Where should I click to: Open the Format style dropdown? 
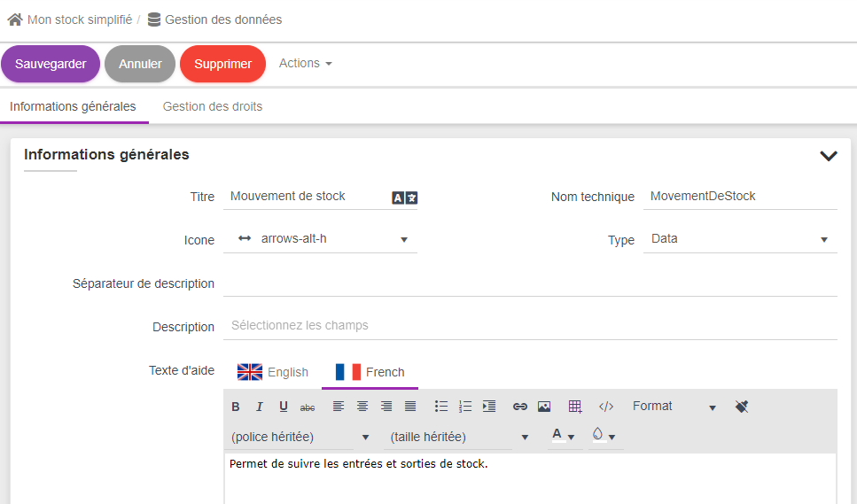pyautogui.click(x=674, y=407)
